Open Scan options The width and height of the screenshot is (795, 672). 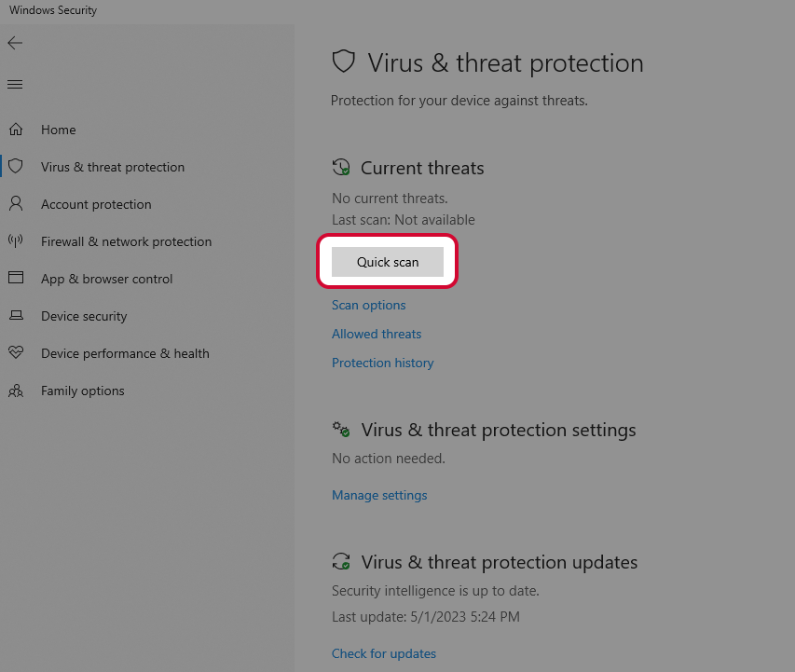[368, 305]
